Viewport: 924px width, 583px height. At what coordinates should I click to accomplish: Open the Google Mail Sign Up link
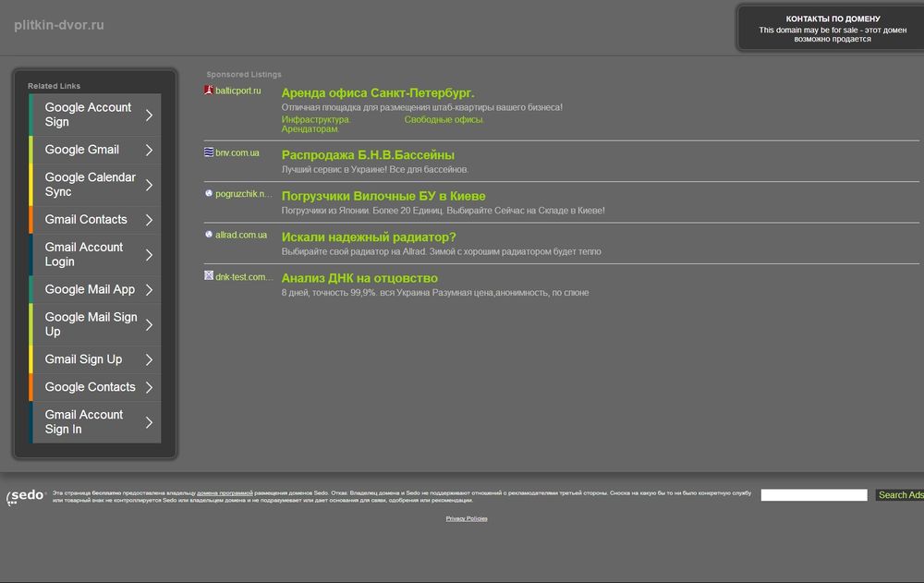(x=95, y=324)
